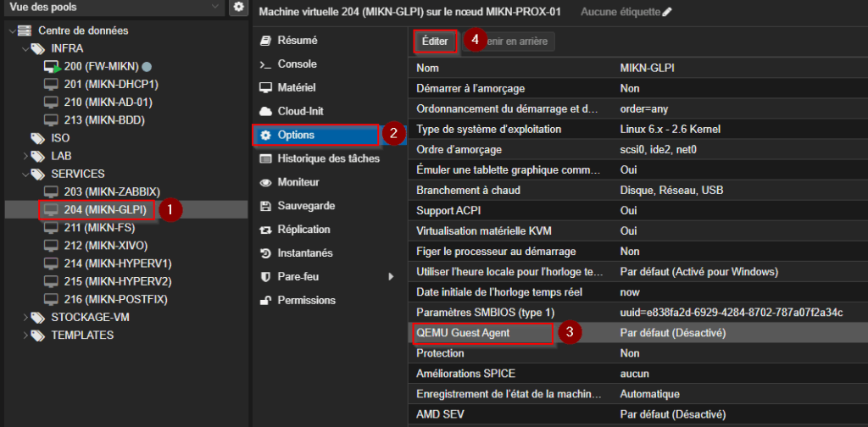
Task: Open the Instantanés section
Action: [330, 253]
